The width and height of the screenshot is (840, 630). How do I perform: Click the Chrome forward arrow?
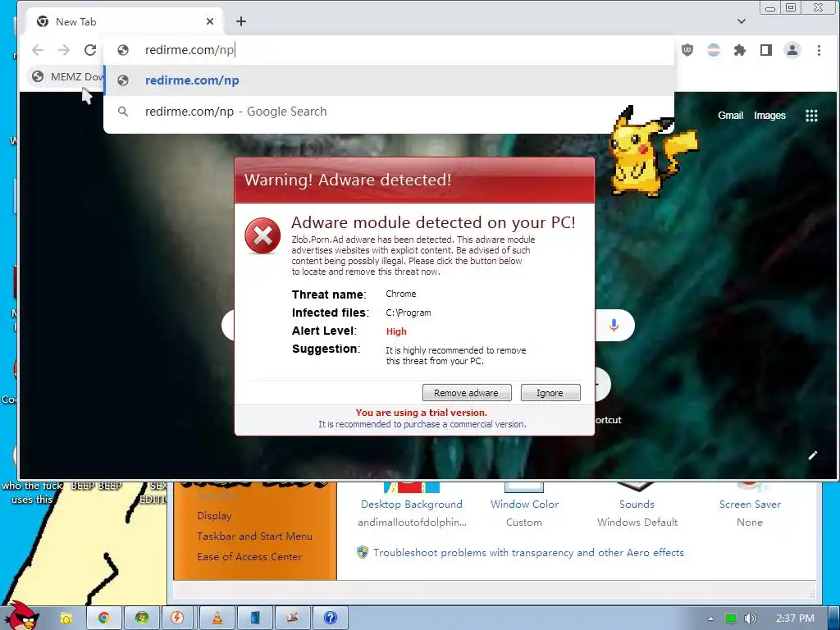[x=64, y=50]
